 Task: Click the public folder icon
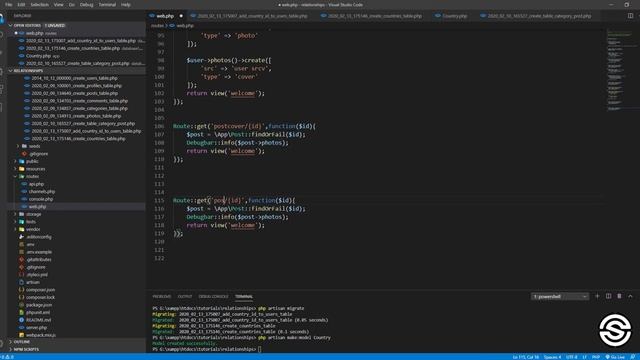click(x=22, y=161)
